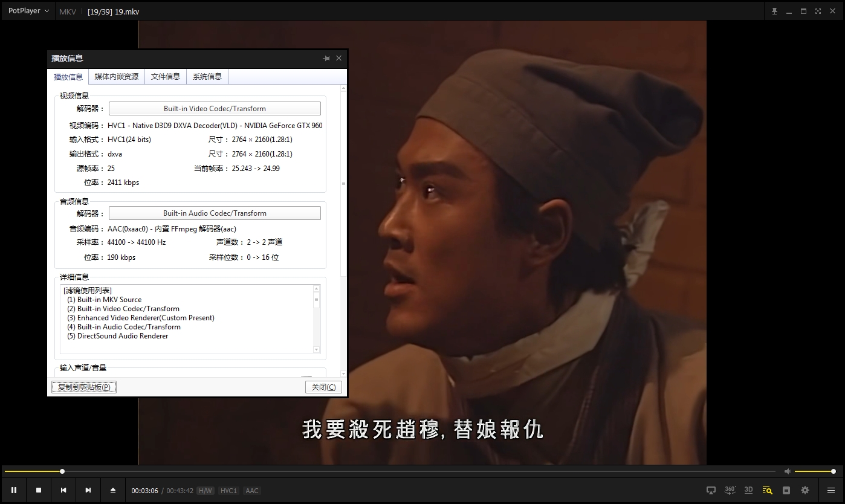This screenshot has height=504, width=845.
Task: Select '(5) DirectSound Audio Renderer' line
Action: click(x=118, y=336)
